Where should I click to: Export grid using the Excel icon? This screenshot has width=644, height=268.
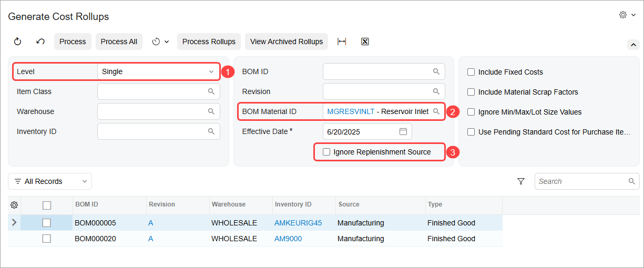click(x=365, y=42)
